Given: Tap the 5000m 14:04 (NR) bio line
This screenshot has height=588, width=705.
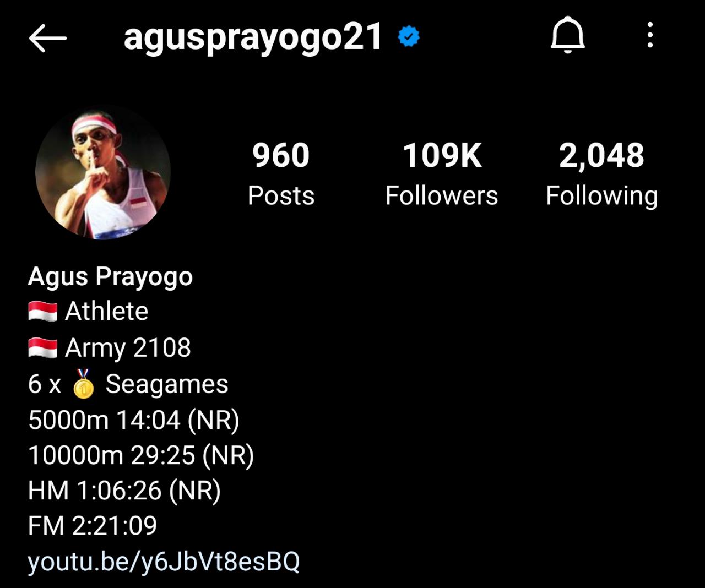Looking at the screenshot, I should coord(134,421).
